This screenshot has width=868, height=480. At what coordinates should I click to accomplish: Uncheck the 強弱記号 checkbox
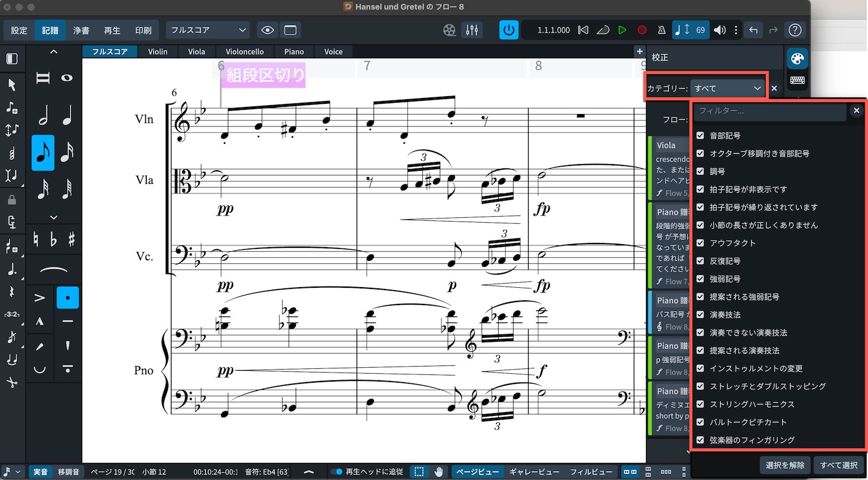(700, 279)
